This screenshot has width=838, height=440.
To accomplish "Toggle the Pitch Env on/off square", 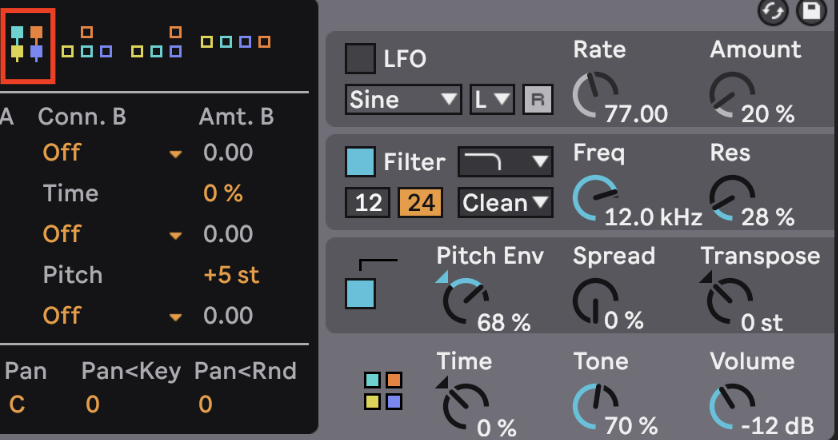I will tap(360, 294).
